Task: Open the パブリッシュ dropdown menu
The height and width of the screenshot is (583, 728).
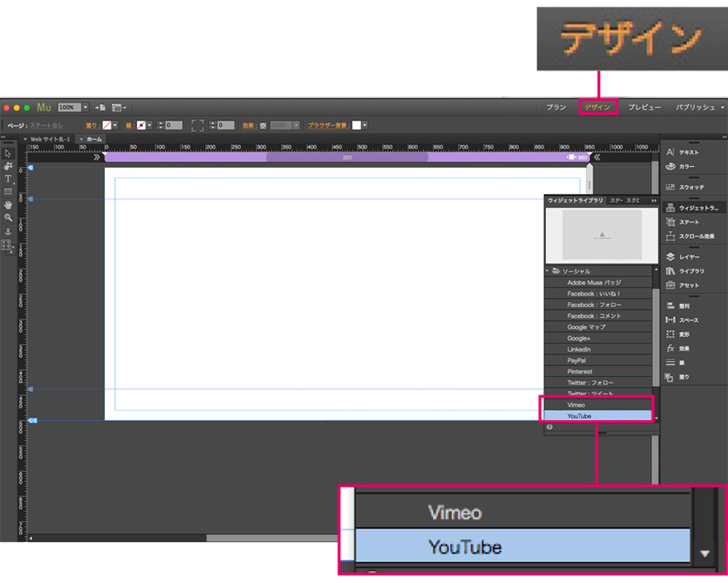Action: point(699,107)
